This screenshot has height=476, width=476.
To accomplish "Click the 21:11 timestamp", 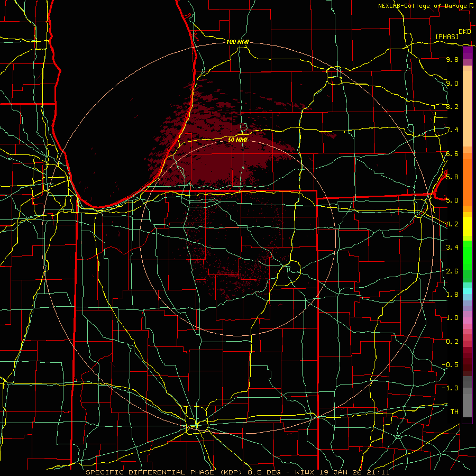I will [x=379, y=472].
